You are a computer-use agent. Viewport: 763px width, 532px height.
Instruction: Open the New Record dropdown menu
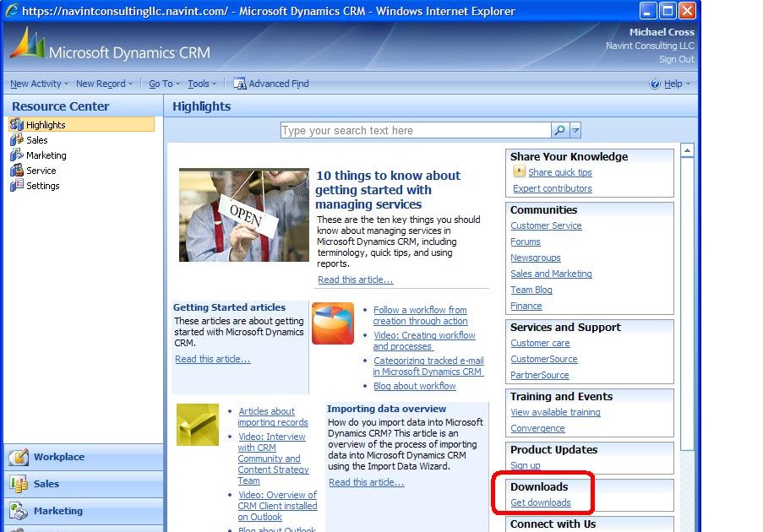click(104, 84)
